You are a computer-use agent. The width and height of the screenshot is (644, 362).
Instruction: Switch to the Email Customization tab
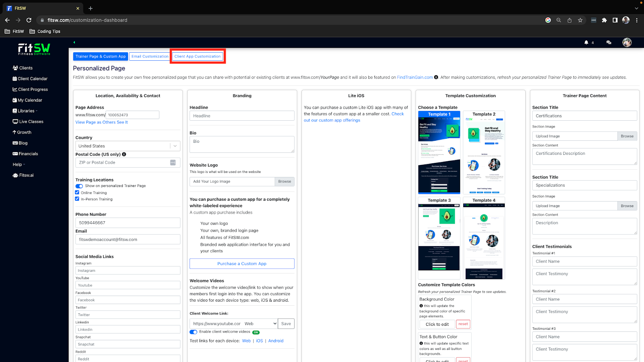[x=150, y=57]
